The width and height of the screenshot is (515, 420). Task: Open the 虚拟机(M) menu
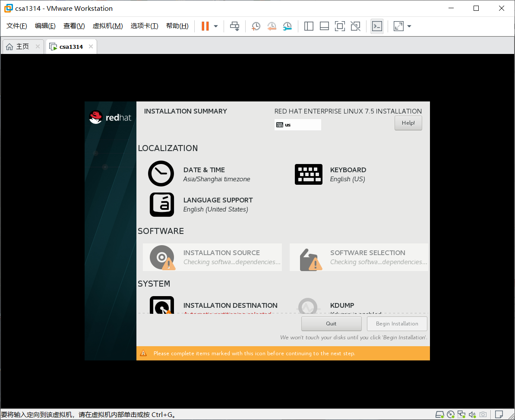point(108,25)
